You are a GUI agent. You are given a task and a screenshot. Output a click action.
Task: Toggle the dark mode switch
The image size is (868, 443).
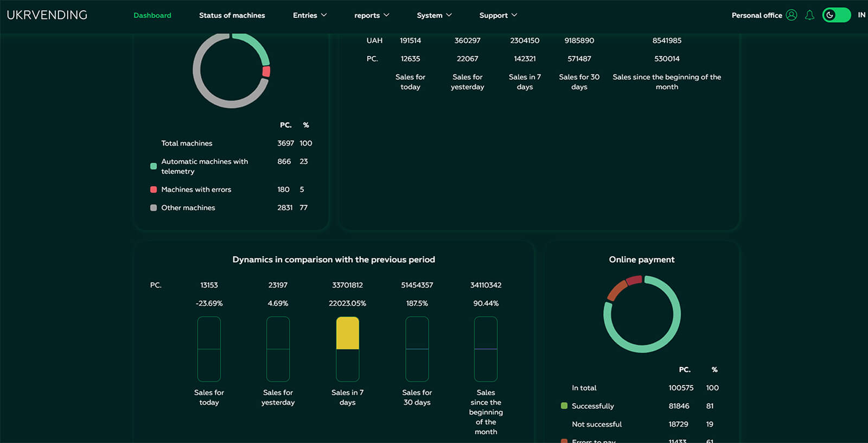point(837,15)
